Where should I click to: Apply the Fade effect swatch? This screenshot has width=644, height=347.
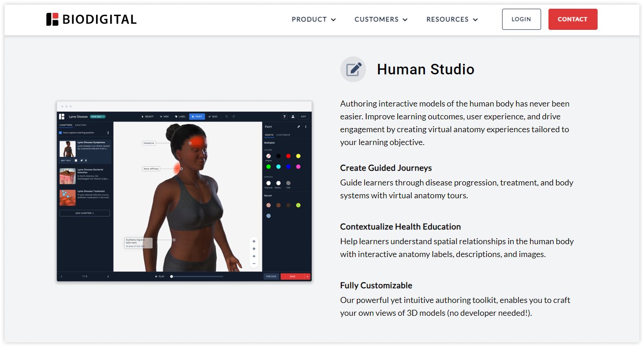(288, 183)
